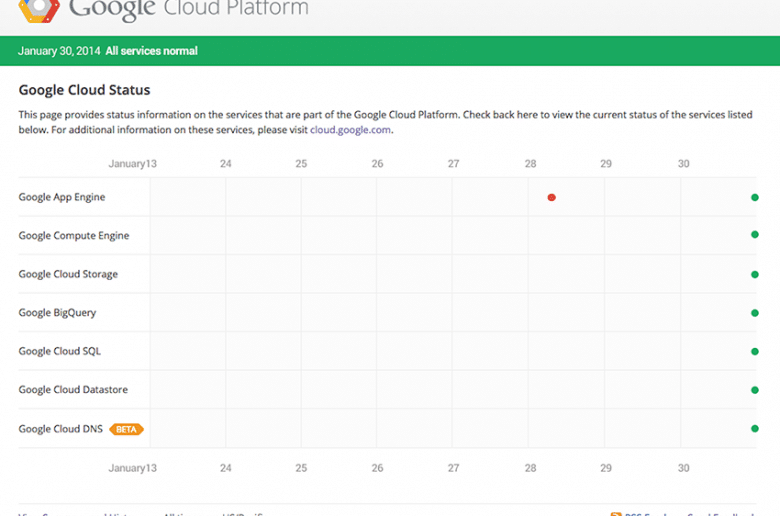Click the green status dot for Google Compute Engine
Image resolution: width=780 pixels, height=516 pixels.
(x=755, y=234)
